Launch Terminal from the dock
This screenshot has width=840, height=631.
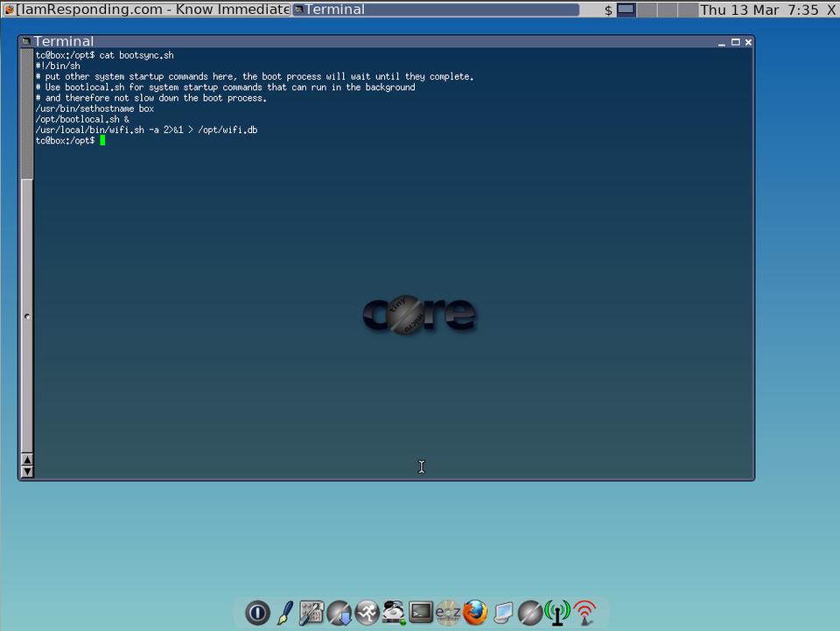(421, 613)
